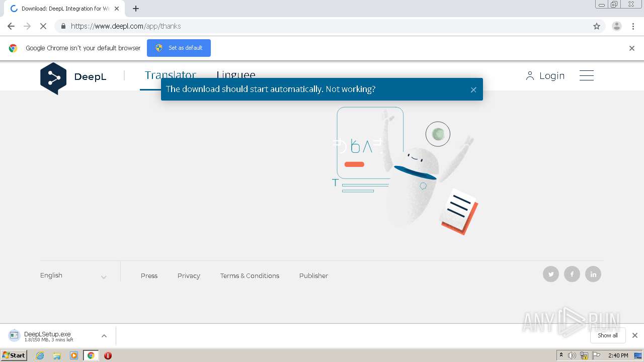Set Chrome as default browser
The width and height of the screenshot is (644, 362).
[179, 48]
